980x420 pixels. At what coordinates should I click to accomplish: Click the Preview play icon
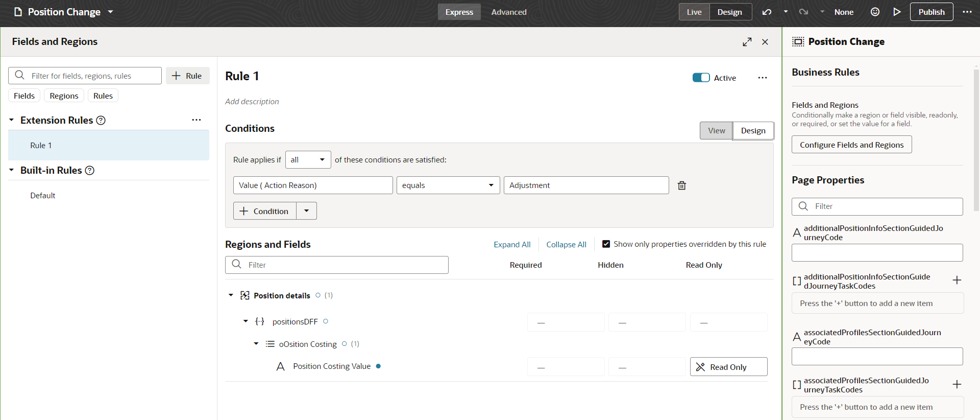tap(897, 12)
